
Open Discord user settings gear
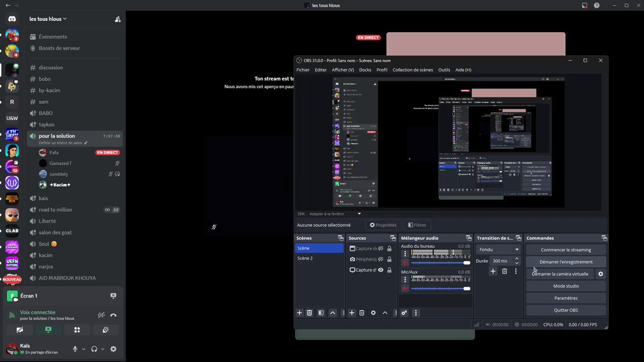click(113, 349)
